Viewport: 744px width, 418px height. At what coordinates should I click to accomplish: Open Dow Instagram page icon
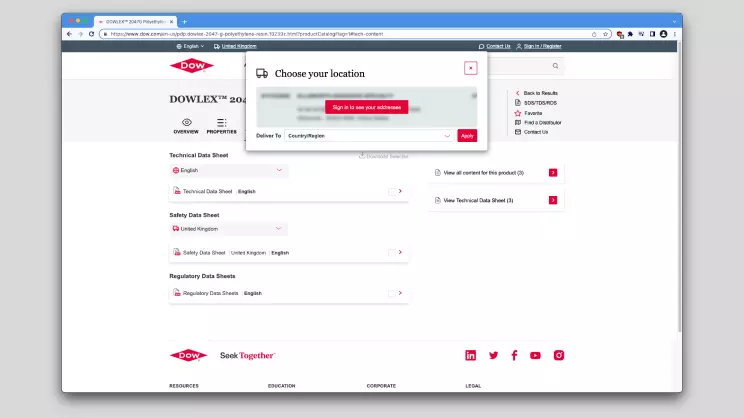click(558, 355)
